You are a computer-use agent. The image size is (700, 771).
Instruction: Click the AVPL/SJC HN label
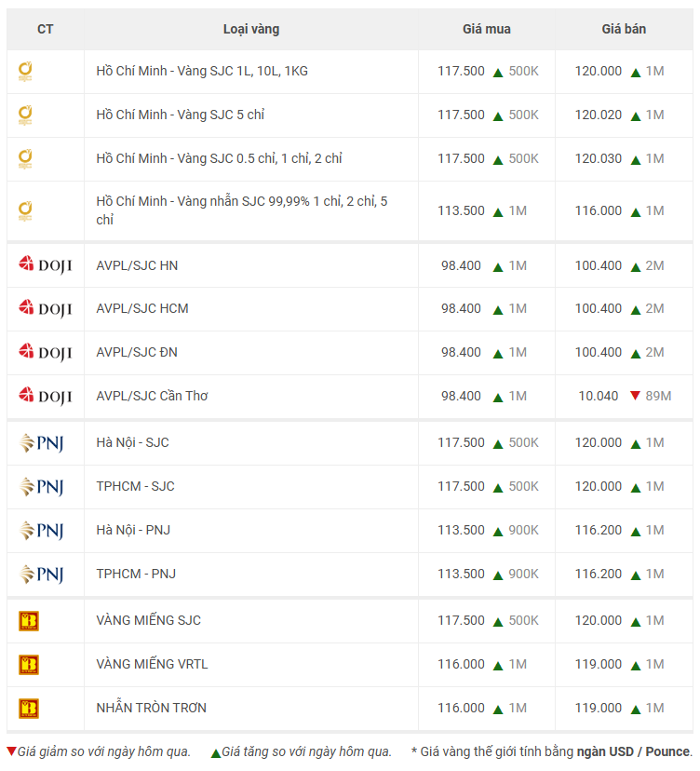tap(137, 266)
